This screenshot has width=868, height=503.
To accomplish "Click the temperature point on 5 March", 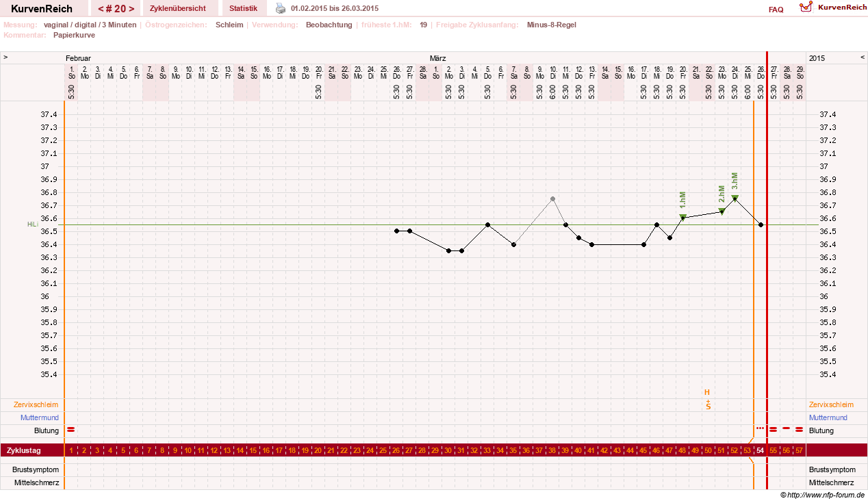I will tap(487, 224).
